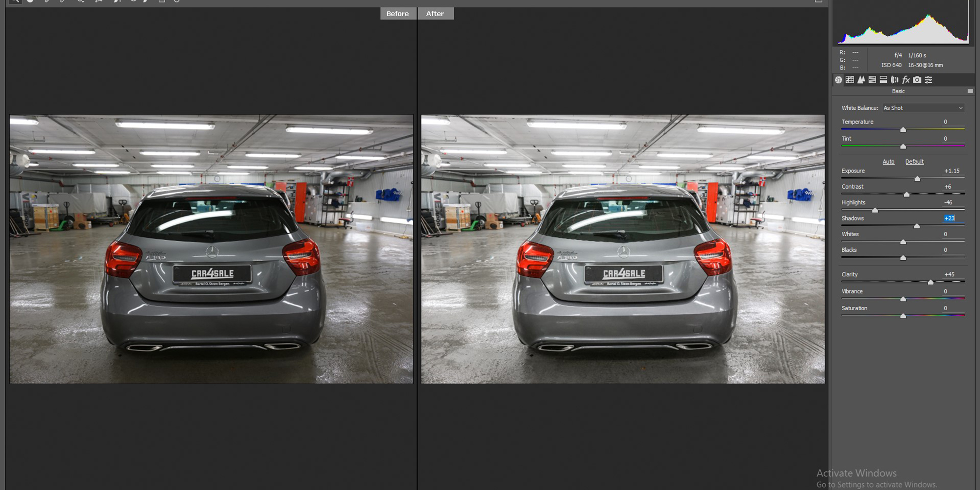Click the After preview image of the car
980x490 pixels.
click(623, 249)
